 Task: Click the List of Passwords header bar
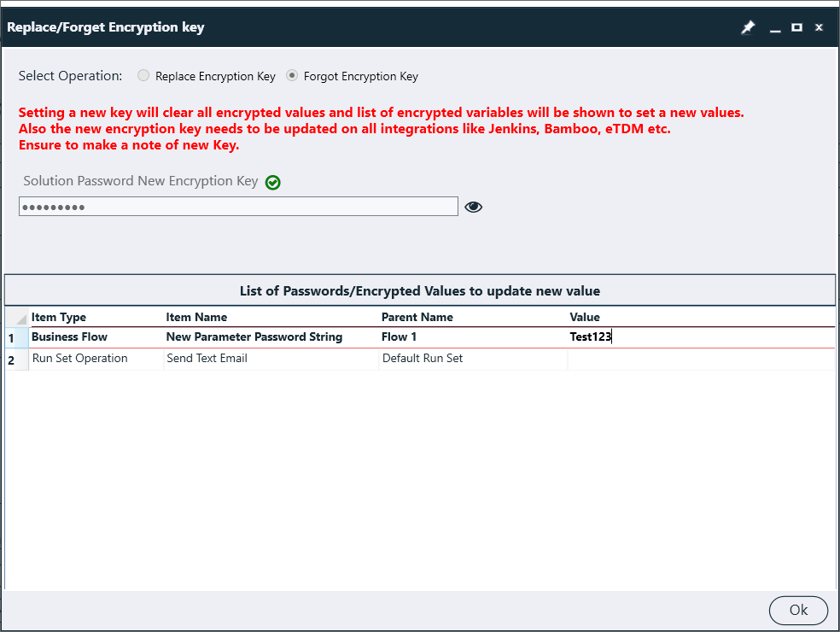pyautogui.click(x=419, y=290)
